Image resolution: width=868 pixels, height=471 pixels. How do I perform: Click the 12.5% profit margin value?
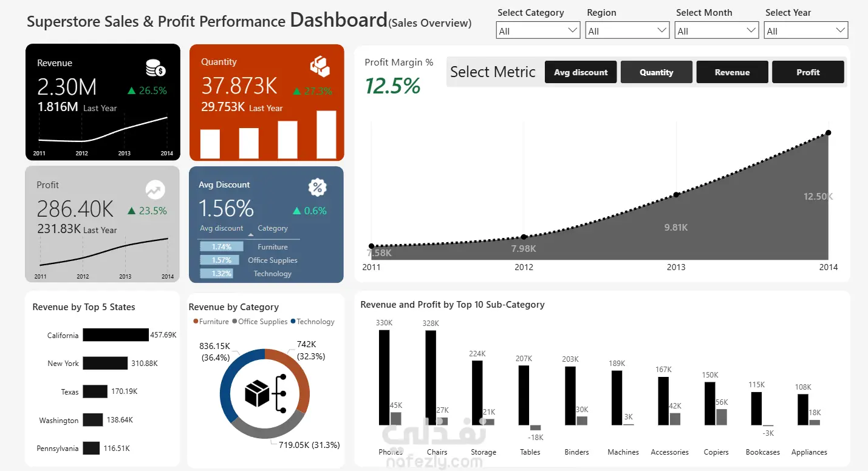(393, 86)
